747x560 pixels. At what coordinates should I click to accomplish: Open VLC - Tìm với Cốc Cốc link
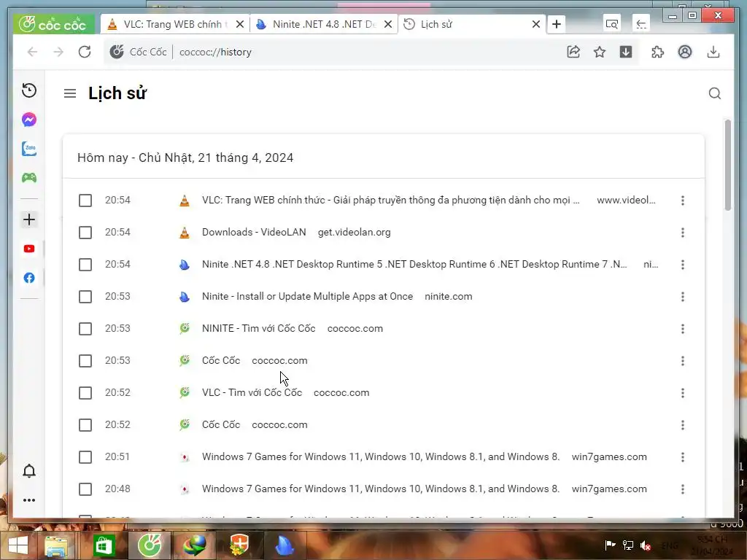[x=252, y=393]
